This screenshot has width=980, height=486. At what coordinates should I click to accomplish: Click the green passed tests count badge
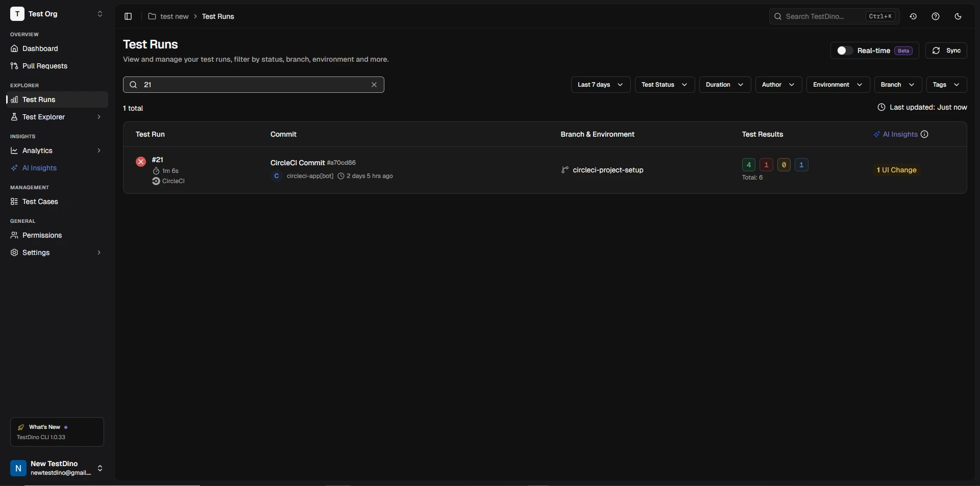pos(748,165)
